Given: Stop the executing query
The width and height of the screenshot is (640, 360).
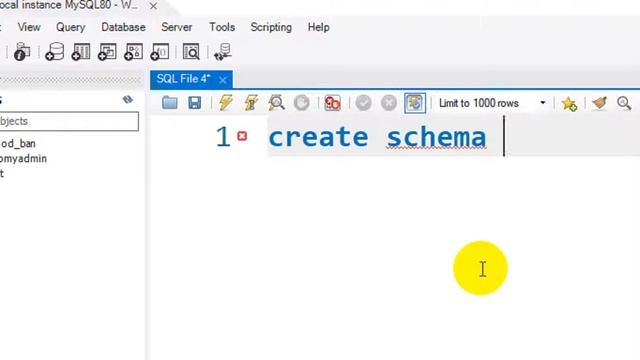Looking at the screenshot, I should pos(302,103).
